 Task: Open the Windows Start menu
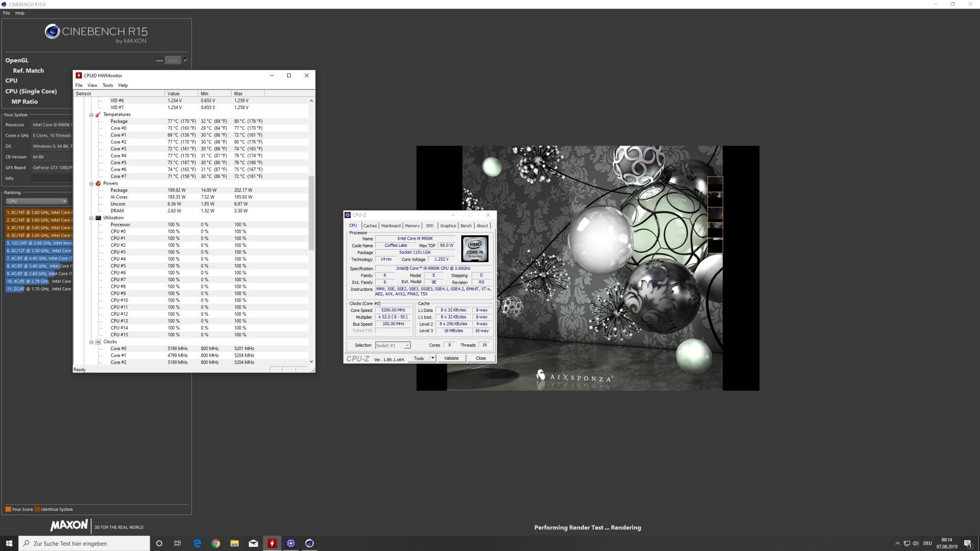[x=9, y=543]
